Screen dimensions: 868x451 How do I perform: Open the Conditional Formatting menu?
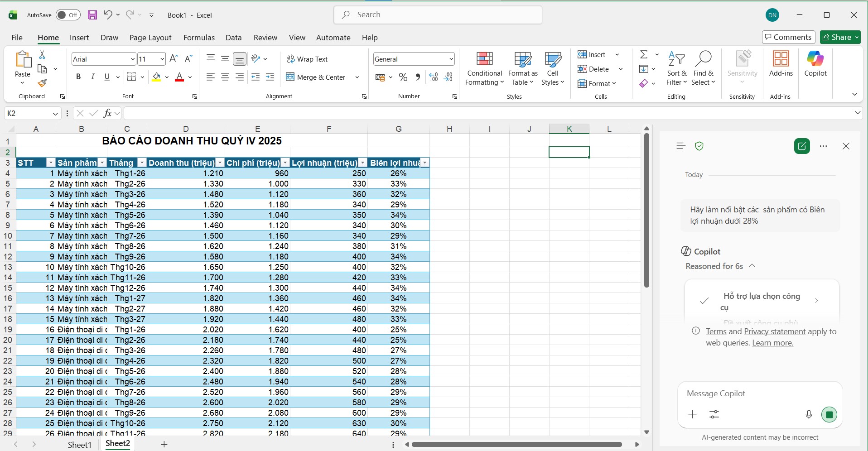pos(484,68)
